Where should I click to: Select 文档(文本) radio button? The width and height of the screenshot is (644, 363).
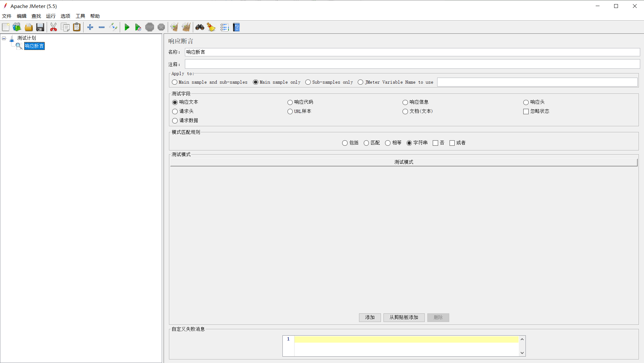(x=405, y=112)
